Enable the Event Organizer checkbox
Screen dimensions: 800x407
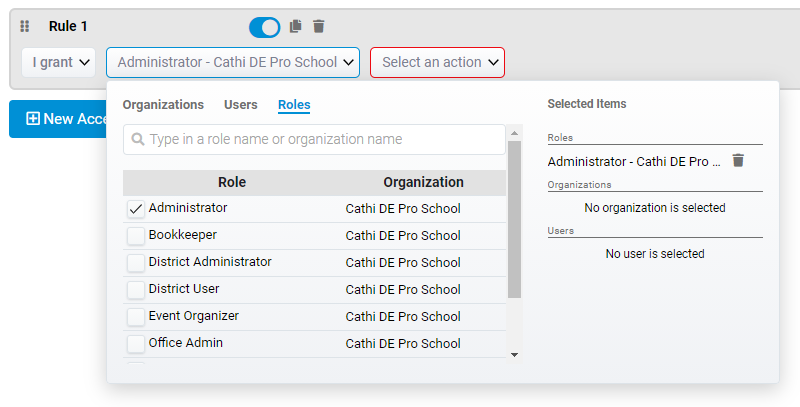(x=136, y=317)
